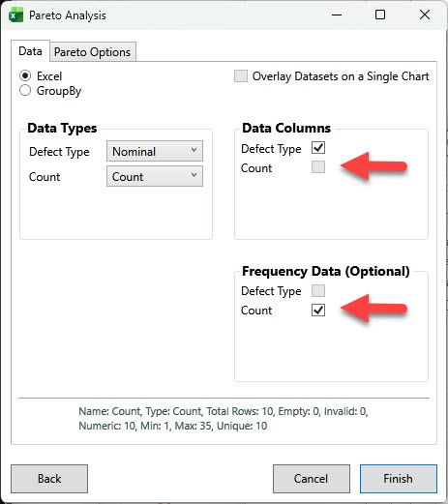Minimize the Pareto Analysis window

pos(337,15)
